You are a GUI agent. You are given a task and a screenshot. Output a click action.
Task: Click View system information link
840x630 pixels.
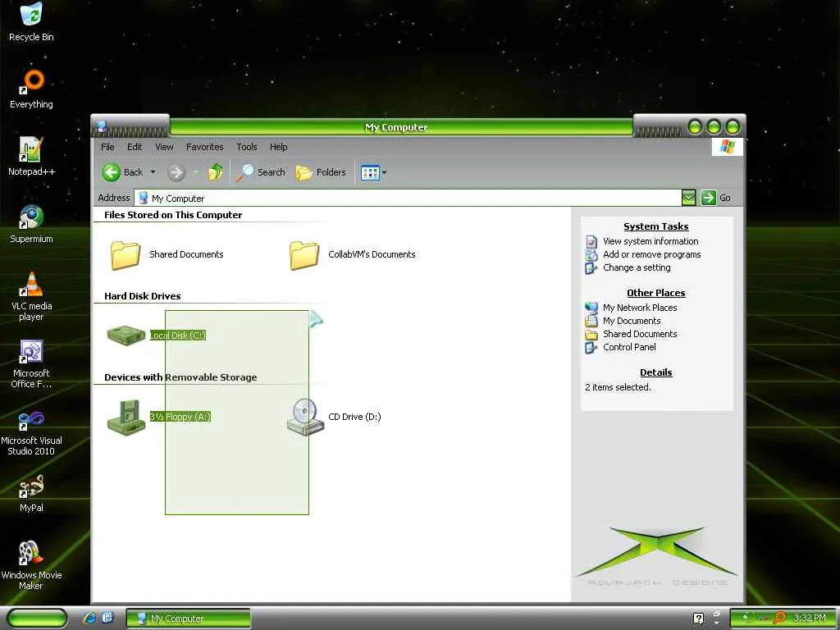tap(651, 241)
